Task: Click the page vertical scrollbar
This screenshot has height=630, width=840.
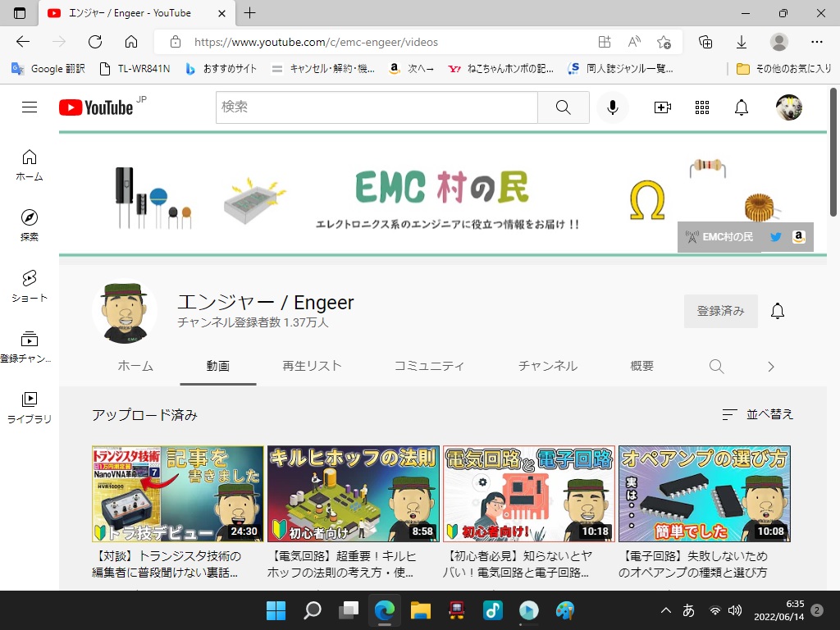Action: (x=833, y=153)
